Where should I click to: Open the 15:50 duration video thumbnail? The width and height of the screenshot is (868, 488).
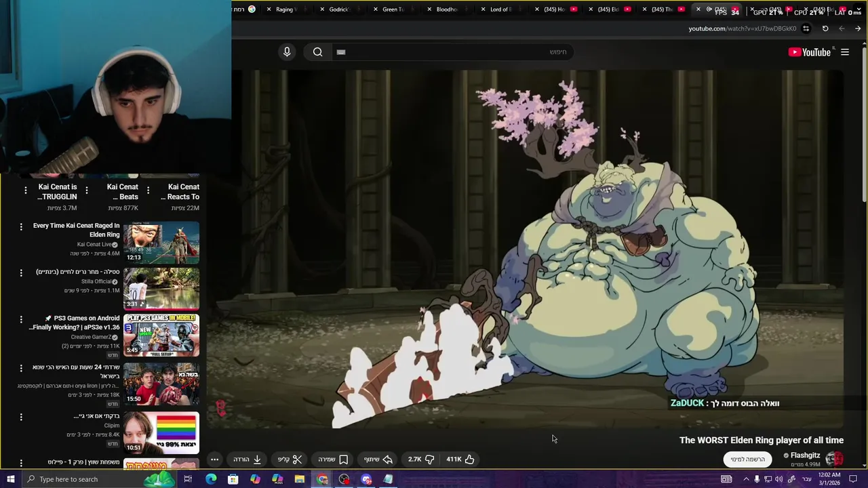click(161, 383)
